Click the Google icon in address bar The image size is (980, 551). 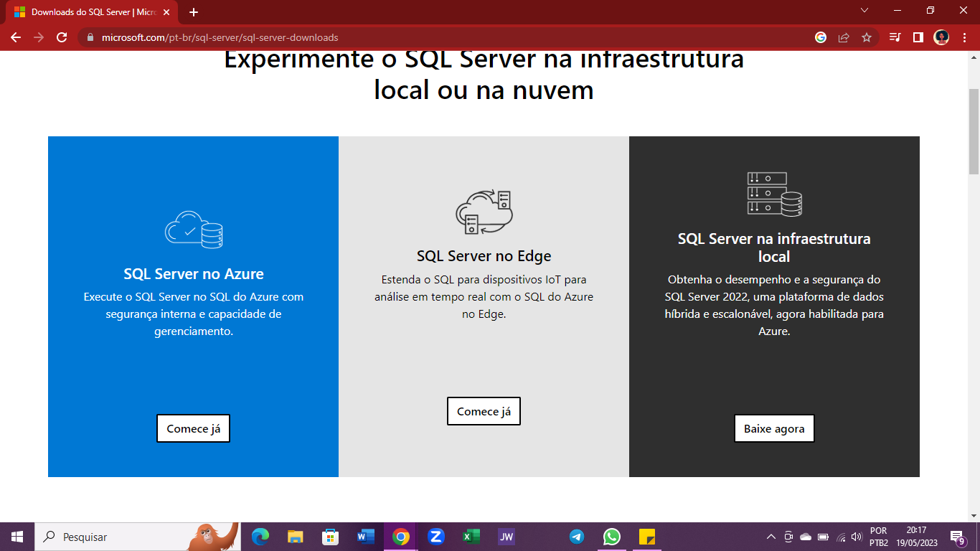821,37
